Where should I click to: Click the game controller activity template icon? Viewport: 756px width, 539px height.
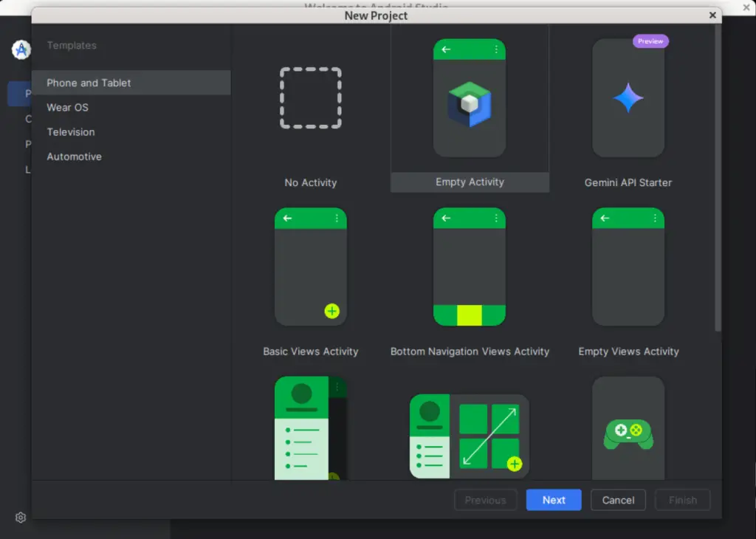[628, 428]
